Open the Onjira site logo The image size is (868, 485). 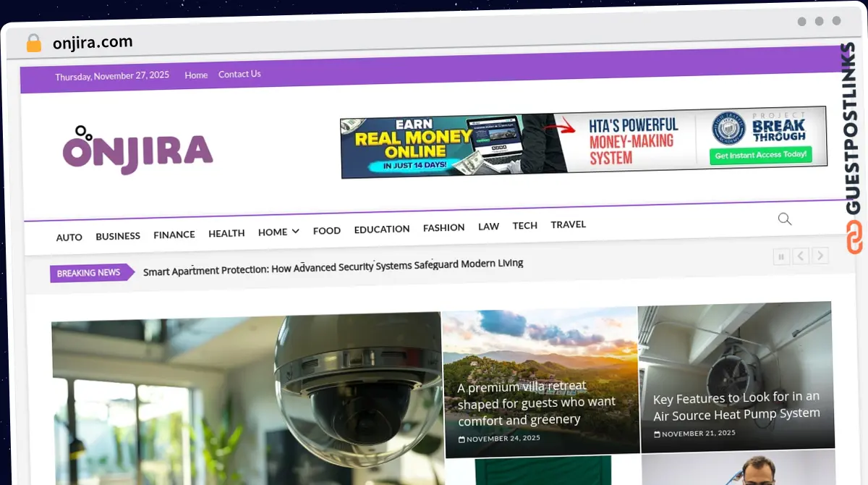137,150
